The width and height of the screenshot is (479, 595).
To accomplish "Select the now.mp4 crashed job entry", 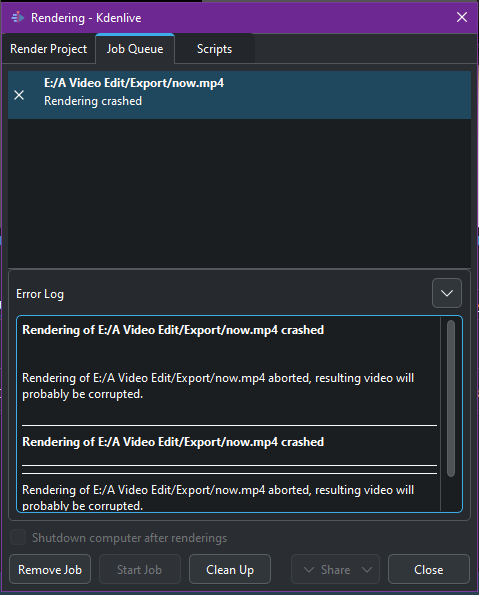I will [240, 95].
